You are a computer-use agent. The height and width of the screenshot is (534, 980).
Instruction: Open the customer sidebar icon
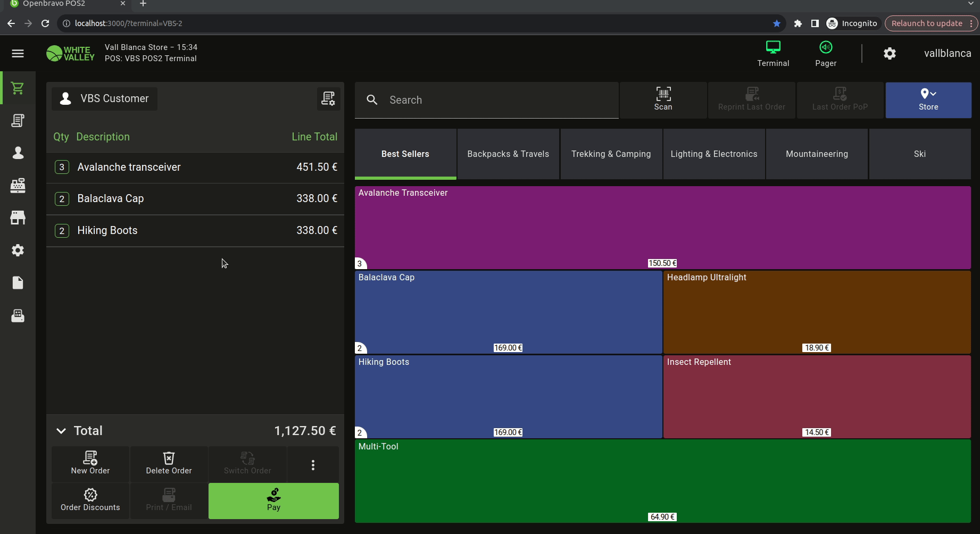[18, 153]
